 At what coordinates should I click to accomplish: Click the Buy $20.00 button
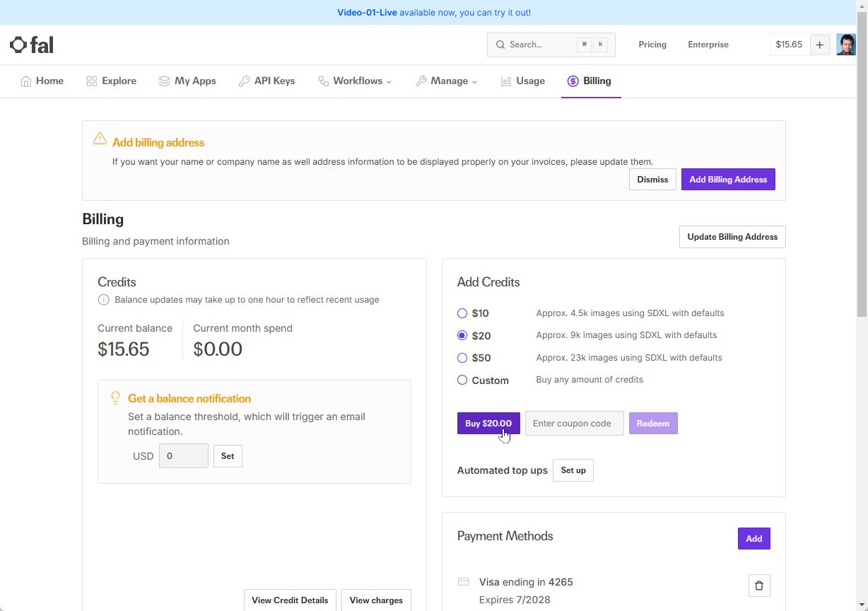[x=488, y=424]
